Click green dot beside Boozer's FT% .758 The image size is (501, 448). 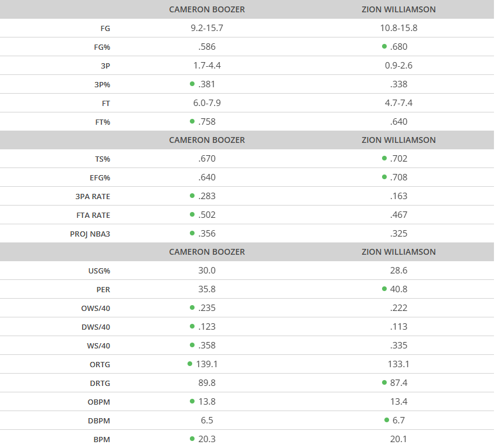pyautogui.click(x=192, y=121)
